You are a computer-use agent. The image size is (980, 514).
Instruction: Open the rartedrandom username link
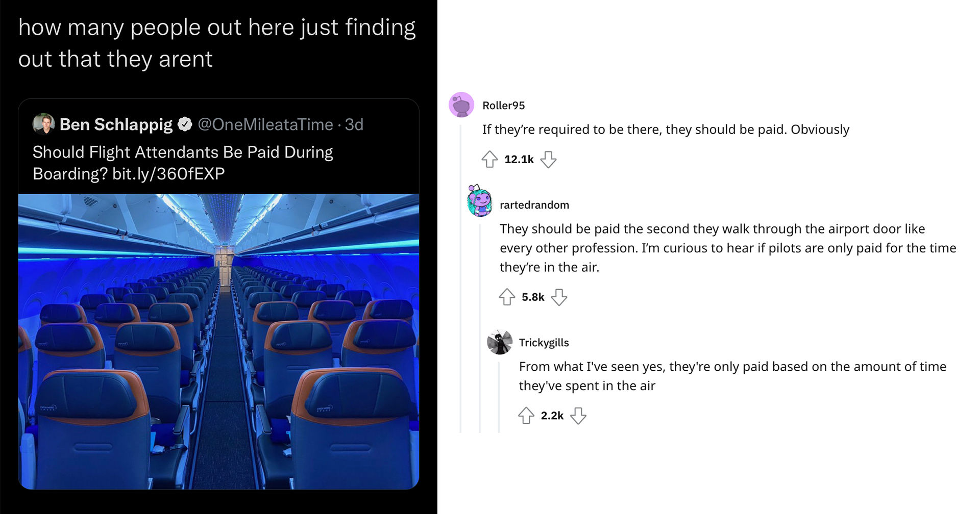point(534,205)
